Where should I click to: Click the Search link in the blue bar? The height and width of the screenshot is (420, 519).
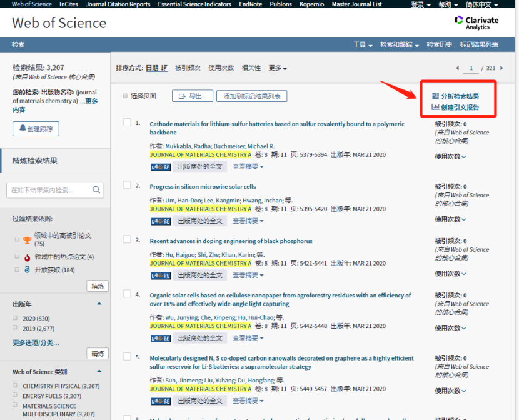click(x=18, y=44)
